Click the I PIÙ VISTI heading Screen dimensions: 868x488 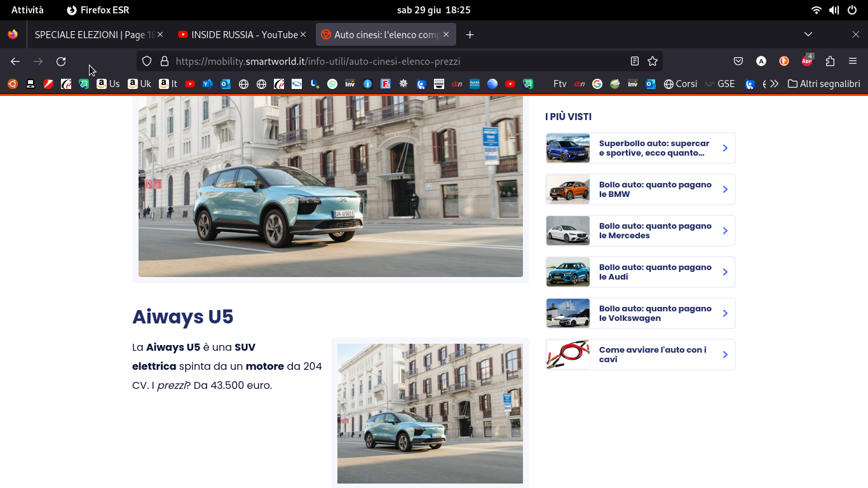pos(568,117)
